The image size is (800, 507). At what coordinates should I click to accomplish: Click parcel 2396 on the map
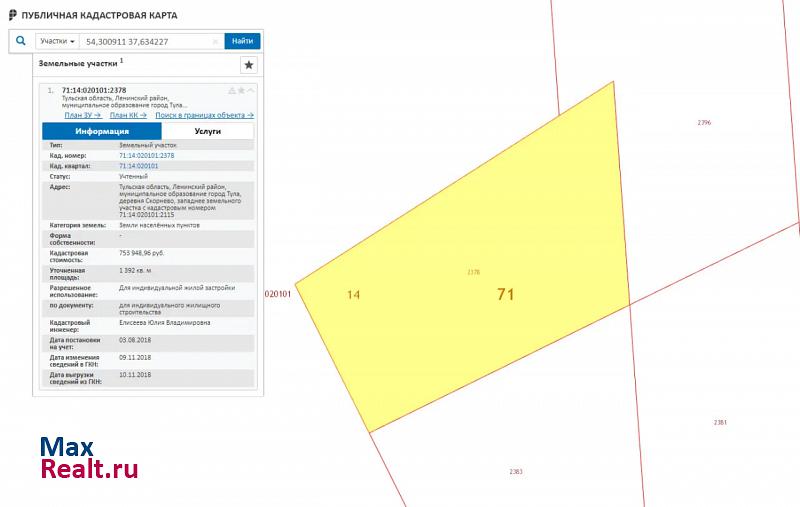(704, 123)
